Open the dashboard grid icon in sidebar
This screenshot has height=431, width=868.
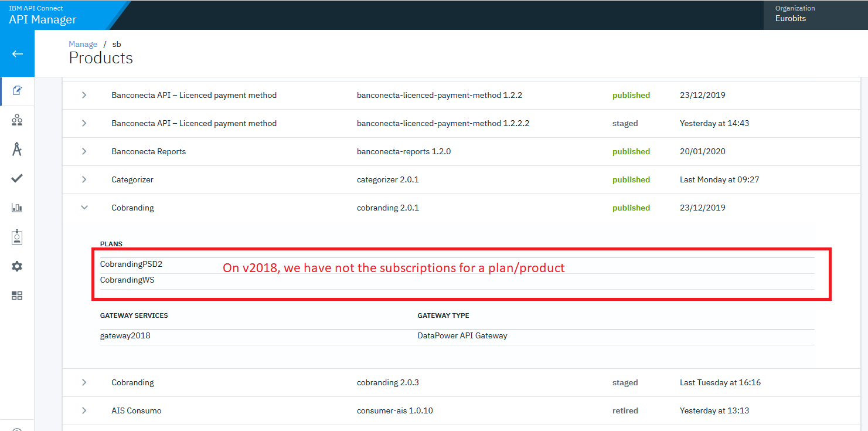pyautogui.click(x=17, y=296)
